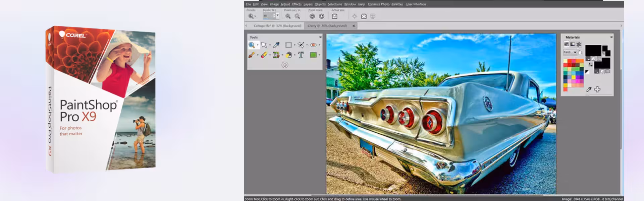Click User Interface in menu bar
Screen dimensions: 644x201
tap(416, 4)
